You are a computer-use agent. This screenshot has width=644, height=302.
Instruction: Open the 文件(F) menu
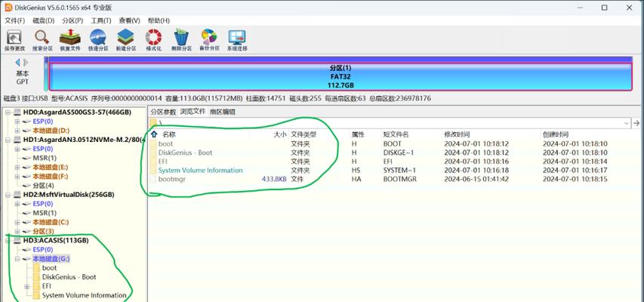pyautogui.click(x=15, y=20)
